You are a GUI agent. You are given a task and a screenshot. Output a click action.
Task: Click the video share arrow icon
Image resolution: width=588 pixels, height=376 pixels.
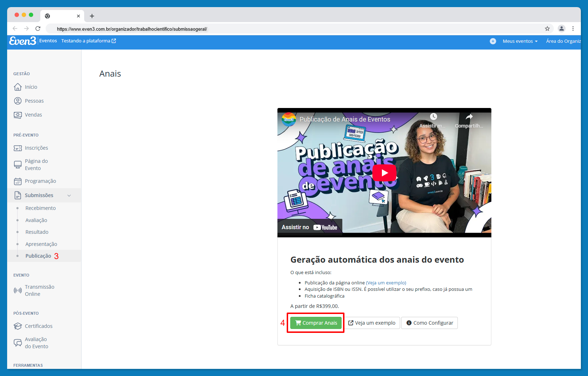click(469, 117)
